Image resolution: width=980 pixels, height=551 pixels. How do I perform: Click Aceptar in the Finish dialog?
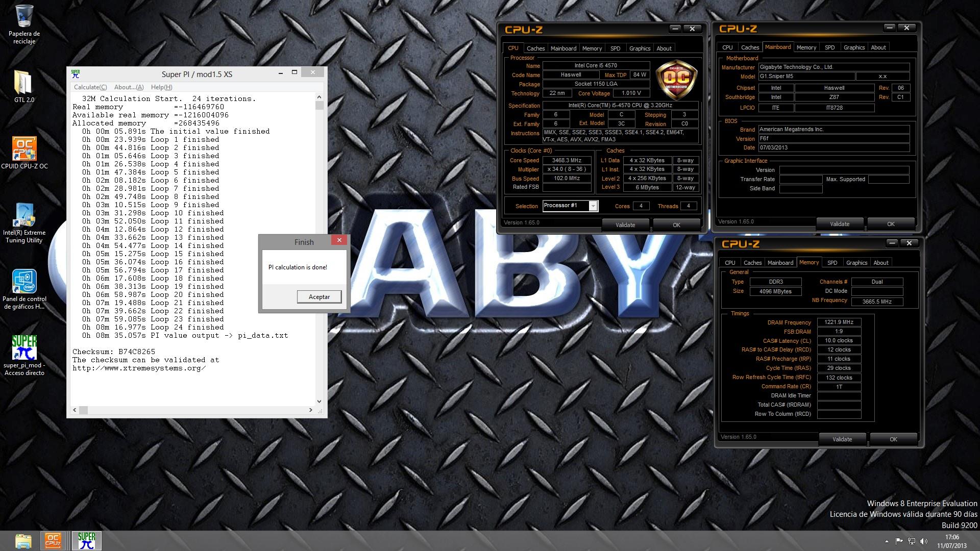coord(320,297)
